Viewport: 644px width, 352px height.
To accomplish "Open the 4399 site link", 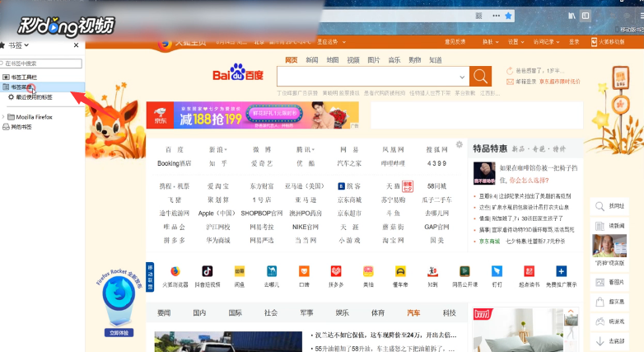I will [436, 163].
